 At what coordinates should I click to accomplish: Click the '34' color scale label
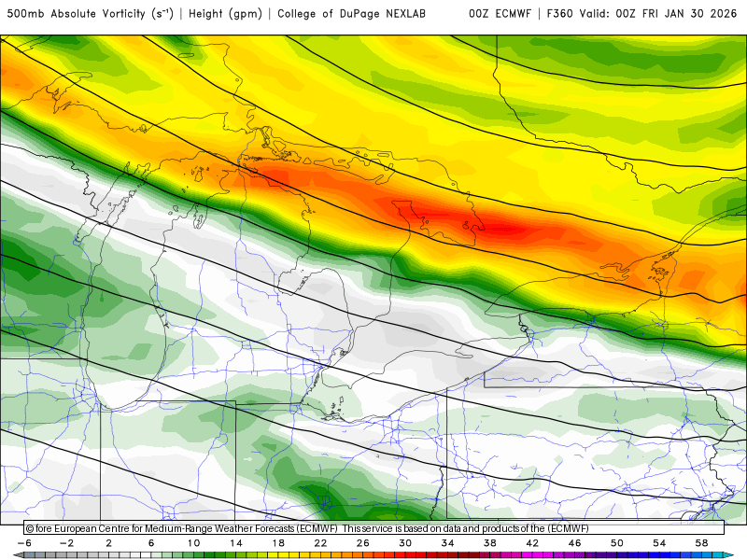pyautogui.click(x=448, y=543)
